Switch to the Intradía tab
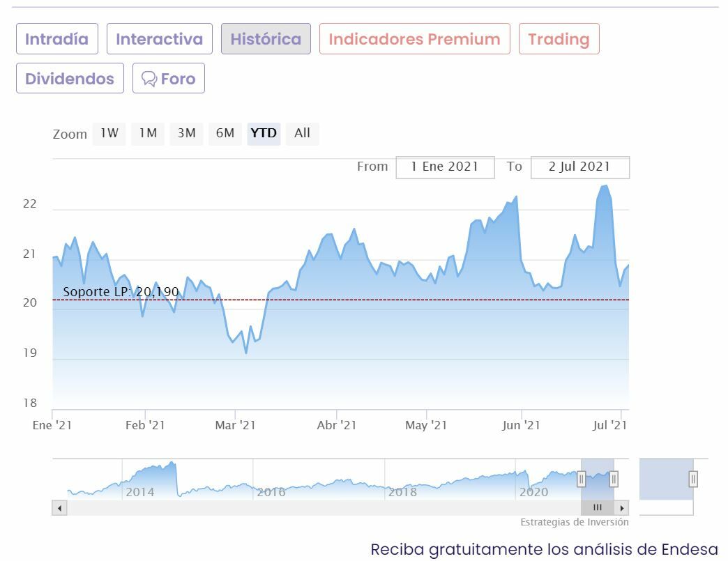The height and width of the screenshot is (561, 728). tap(57, 39)
